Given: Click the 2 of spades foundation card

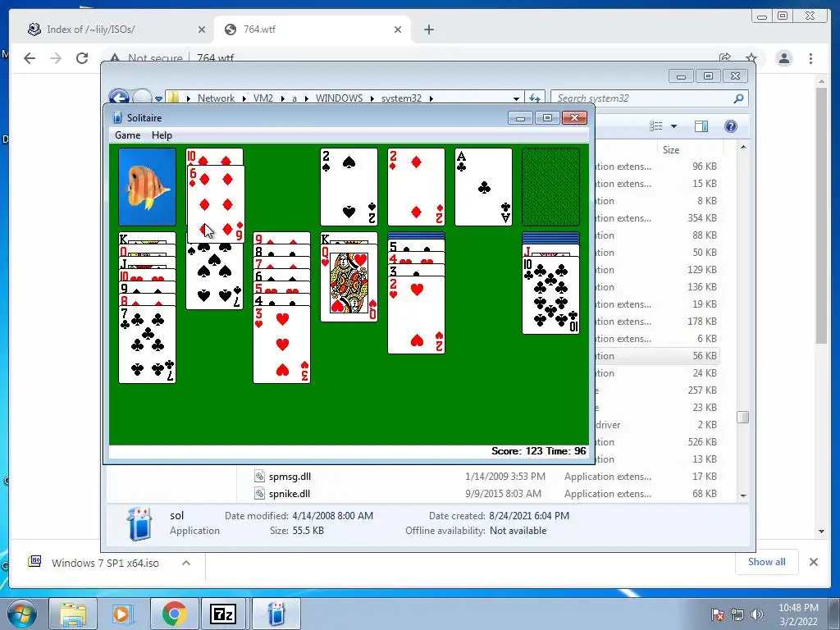Looking at the screenshot, I should coord(349,187).
